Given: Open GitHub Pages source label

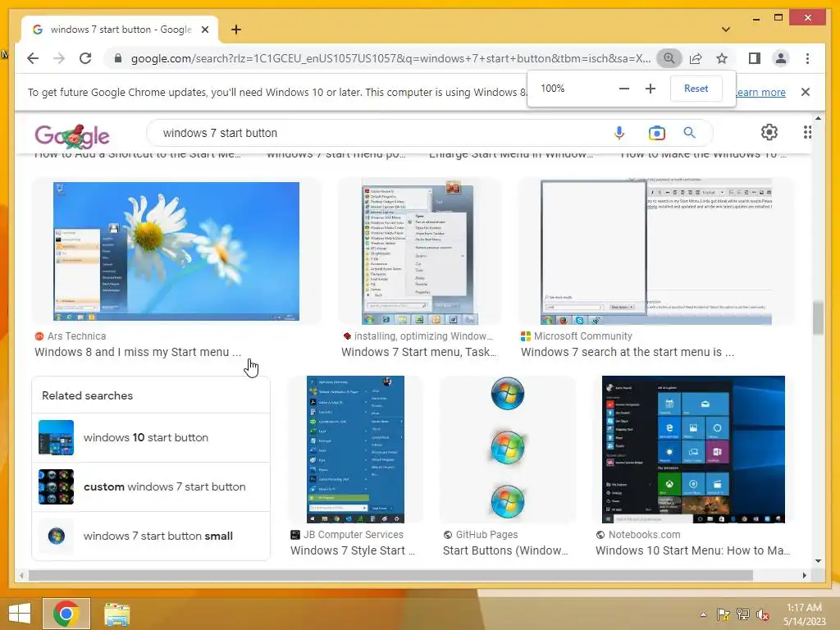Looking at the screenshot, I should pyautogui.click(x=481, y=535).
